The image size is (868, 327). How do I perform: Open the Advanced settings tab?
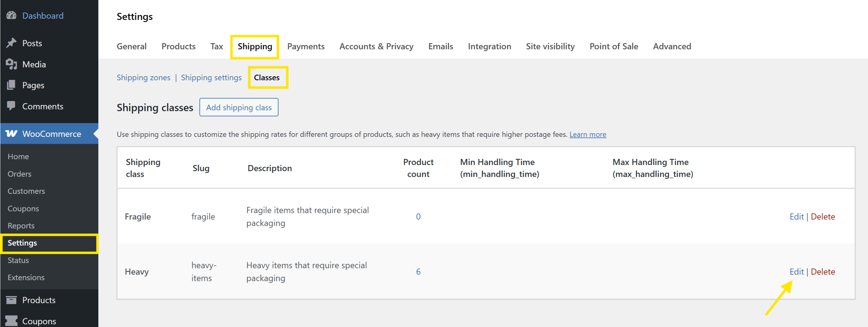[x=672, y=46]
